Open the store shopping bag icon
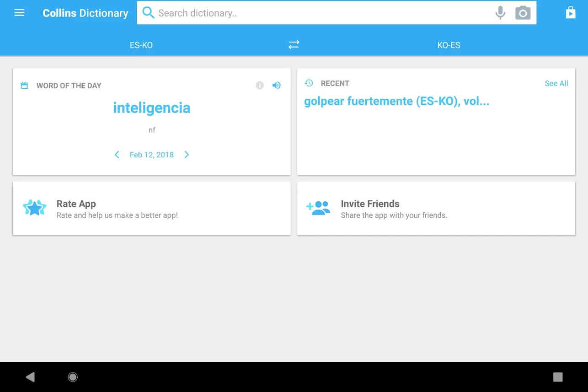This screenshot has height=392, width=588. pos(571,13)
